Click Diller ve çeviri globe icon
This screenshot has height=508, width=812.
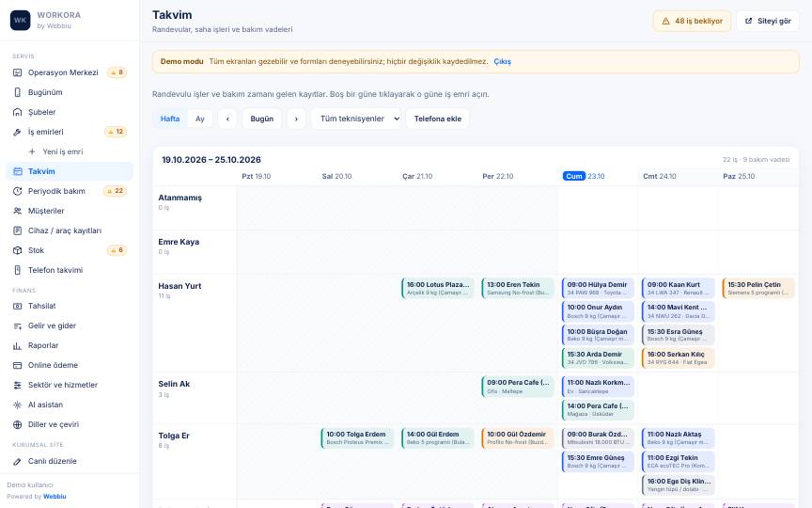coord(17,424)
